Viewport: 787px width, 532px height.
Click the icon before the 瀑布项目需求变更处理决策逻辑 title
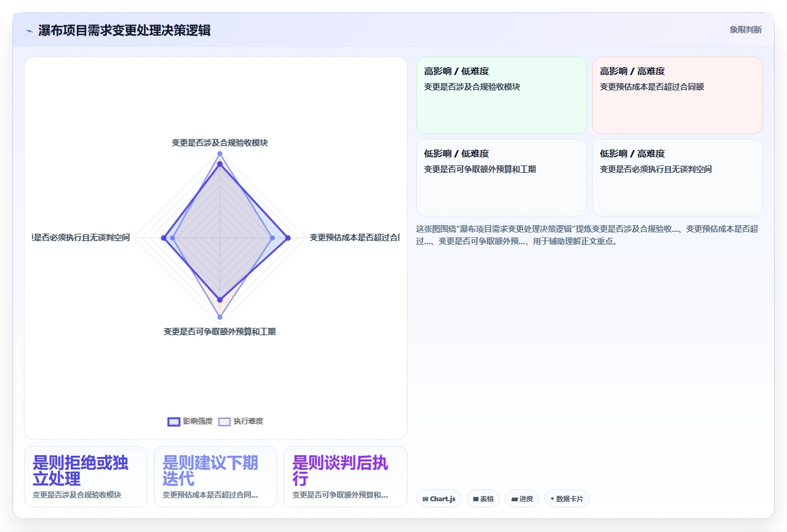click(x=29, y=30)
